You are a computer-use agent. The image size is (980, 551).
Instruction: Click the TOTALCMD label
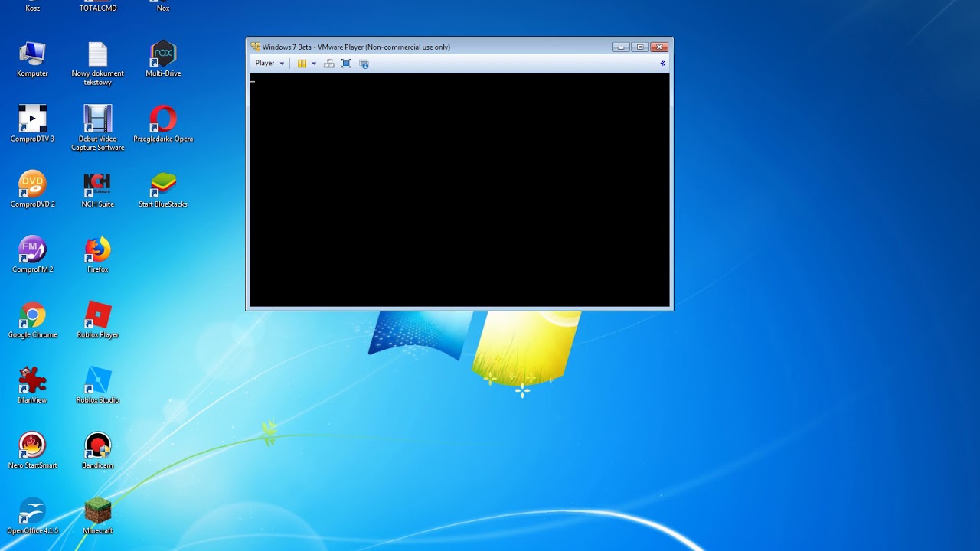97,8
